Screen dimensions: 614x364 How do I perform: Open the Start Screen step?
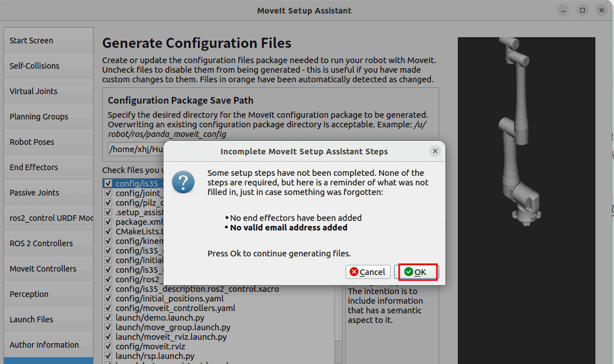point(48,41)
